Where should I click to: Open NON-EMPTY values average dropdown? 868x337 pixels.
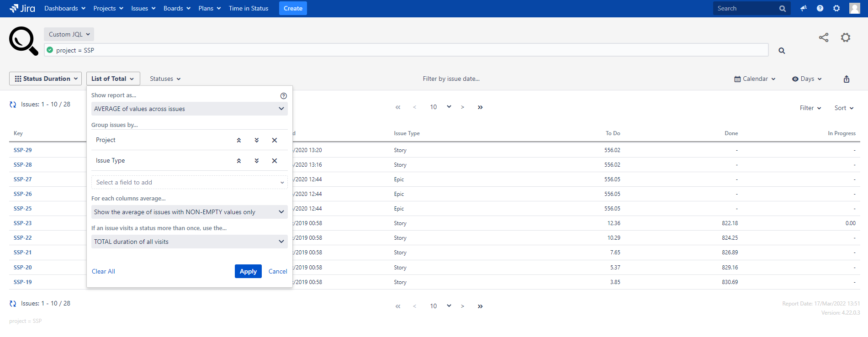pos(189,212)
